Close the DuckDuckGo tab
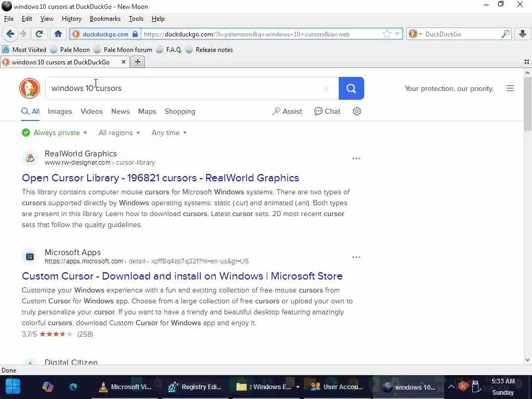 click(124, 62)
